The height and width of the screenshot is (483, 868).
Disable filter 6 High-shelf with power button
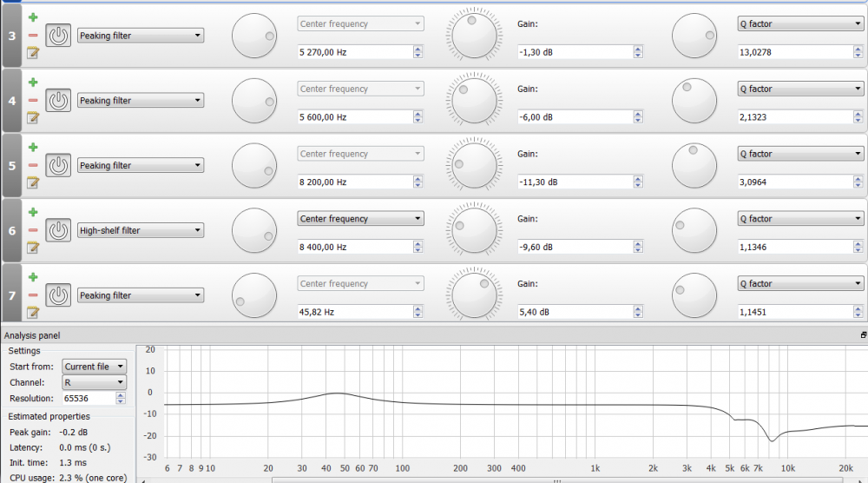tap(58, 230)
